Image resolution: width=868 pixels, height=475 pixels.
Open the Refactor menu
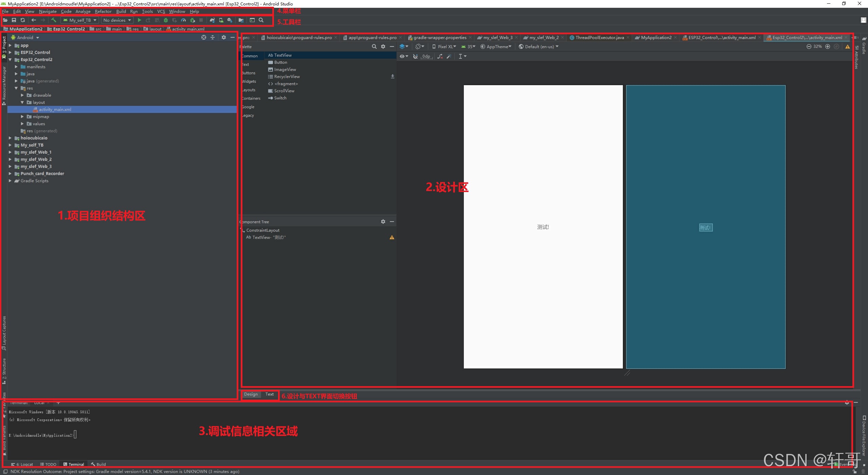103,12
